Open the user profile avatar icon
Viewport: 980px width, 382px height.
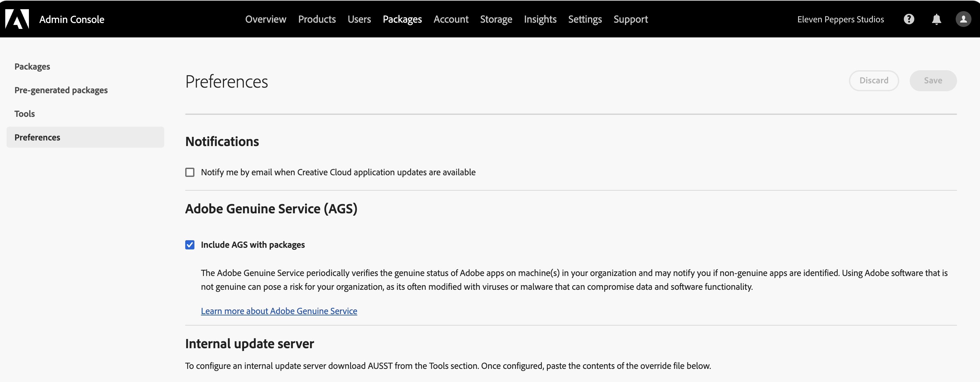click(963, 19)
